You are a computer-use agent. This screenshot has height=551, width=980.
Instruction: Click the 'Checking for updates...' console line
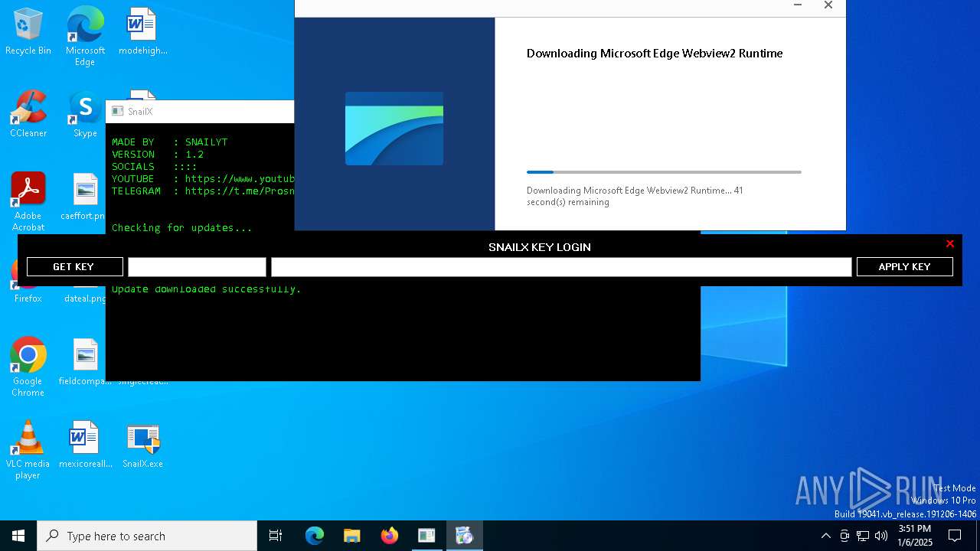pos(182,228)
